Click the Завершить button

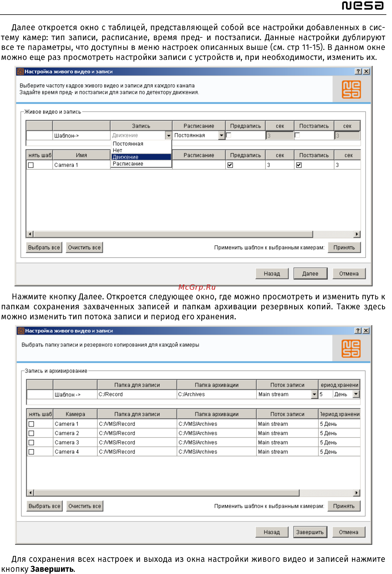310,532
